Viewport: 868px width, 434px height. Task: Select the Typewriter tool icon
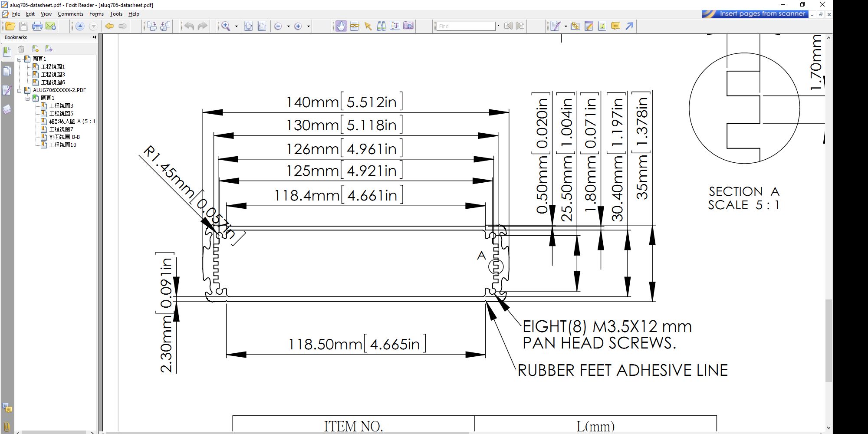coord(555,26)
